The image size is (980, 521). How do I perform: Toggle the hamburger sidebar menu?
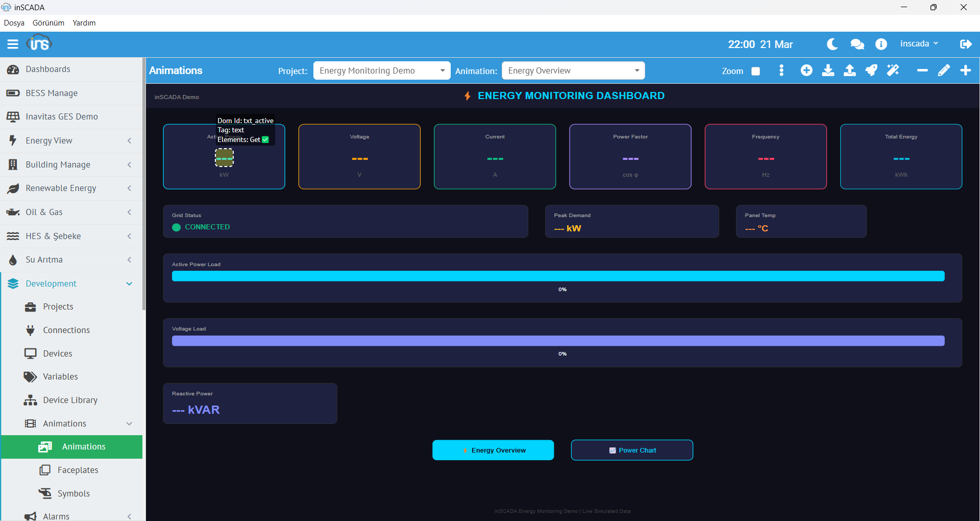pyautogui.click(x=13, y=44)
